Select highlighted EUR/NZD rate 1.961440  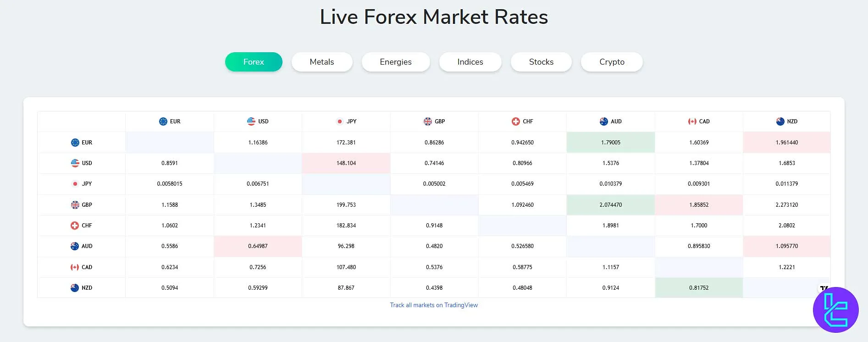click(787, 143)
